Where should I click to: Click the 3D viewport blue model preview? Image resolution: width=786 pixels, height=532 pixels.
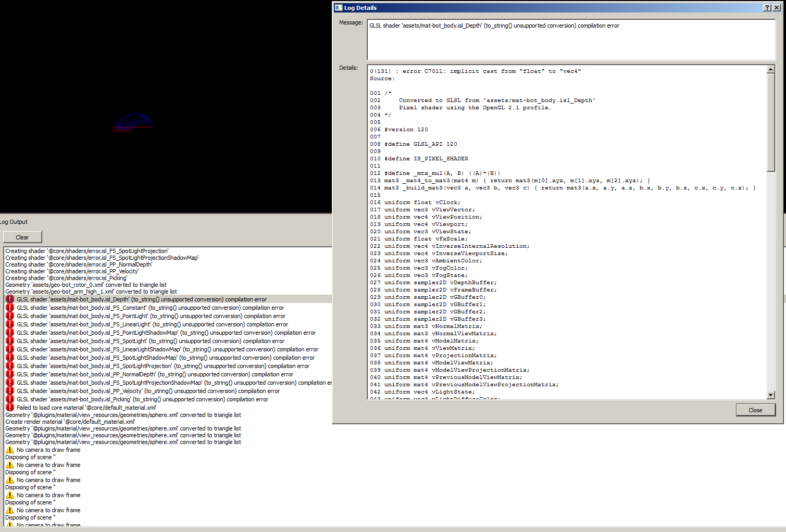(132, 122)
